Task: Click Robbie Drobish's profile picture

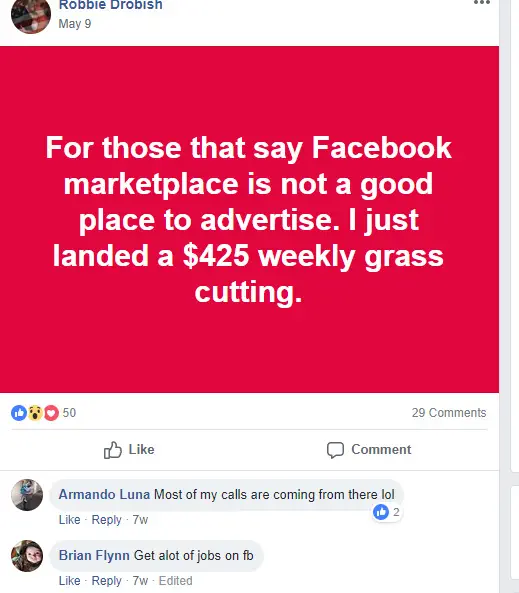Action: point(31,16)
